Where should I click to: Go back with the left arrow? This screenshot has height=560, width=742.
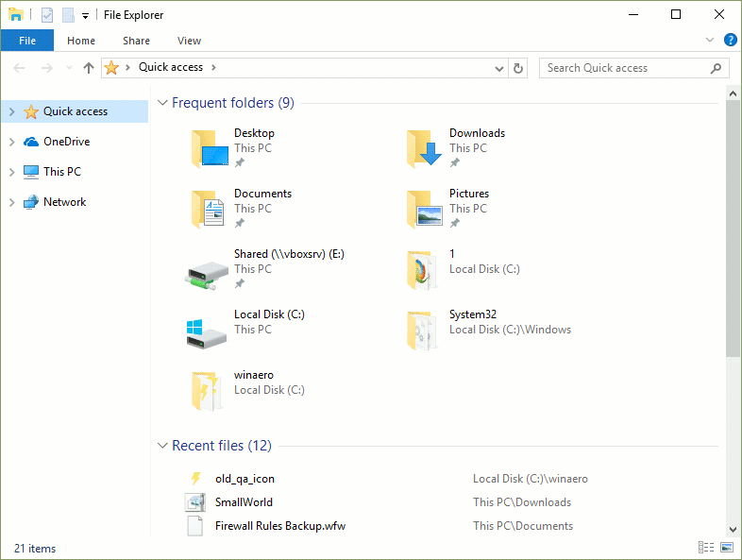[20, 68]
